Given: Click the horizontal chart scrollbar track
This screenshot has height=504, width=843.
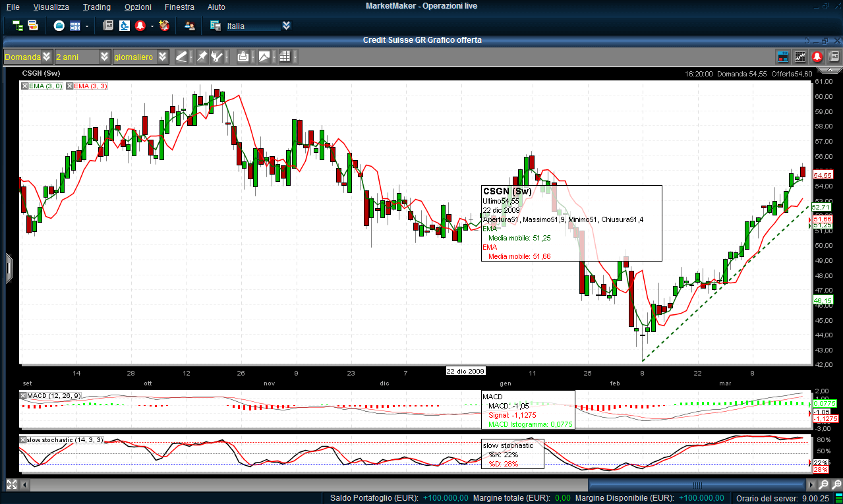Looking at the screenshot, I should coord(422,485).
